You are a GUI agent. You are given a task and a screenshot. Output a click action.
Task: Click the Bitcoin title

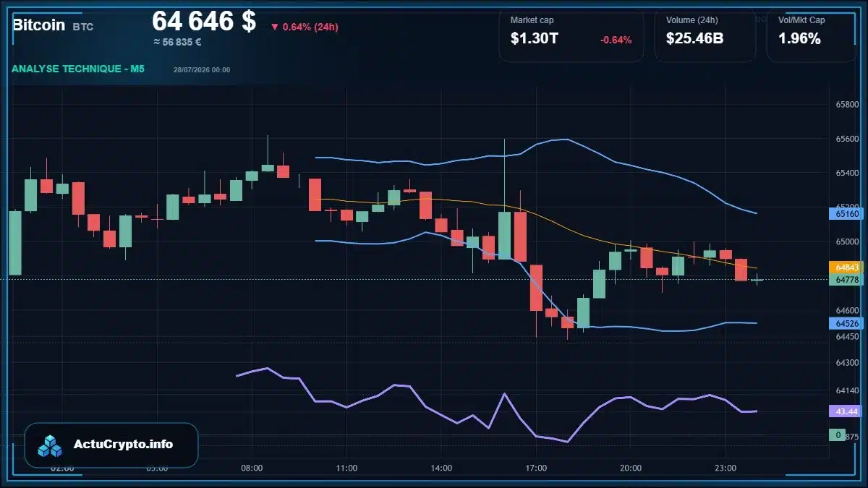(x=39, y=25)
